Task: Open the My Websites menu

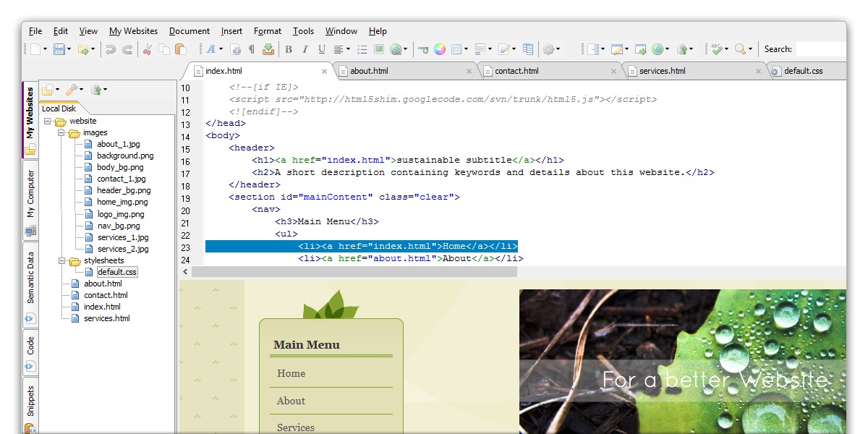Action: [133, 31]
